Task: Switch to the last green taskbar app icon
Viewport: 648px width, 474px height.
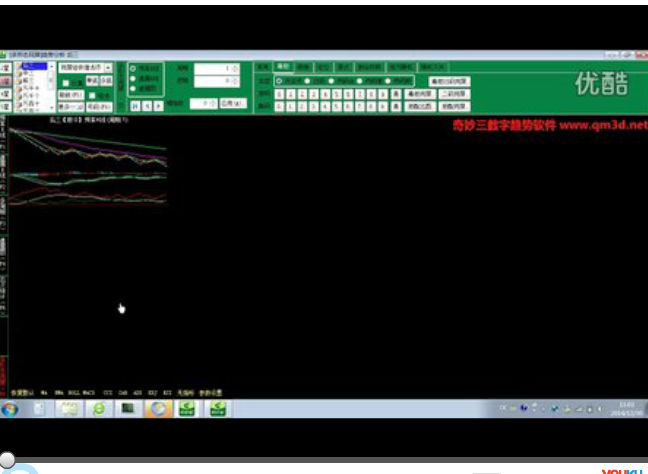Action: click(217, 409)
